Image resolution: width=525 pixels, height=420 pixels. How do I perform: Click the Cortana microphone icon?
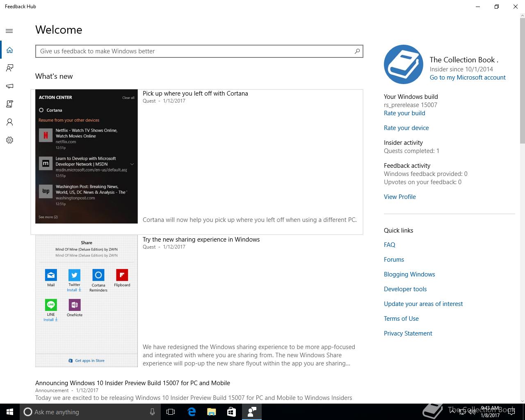[x=152, y=412]
